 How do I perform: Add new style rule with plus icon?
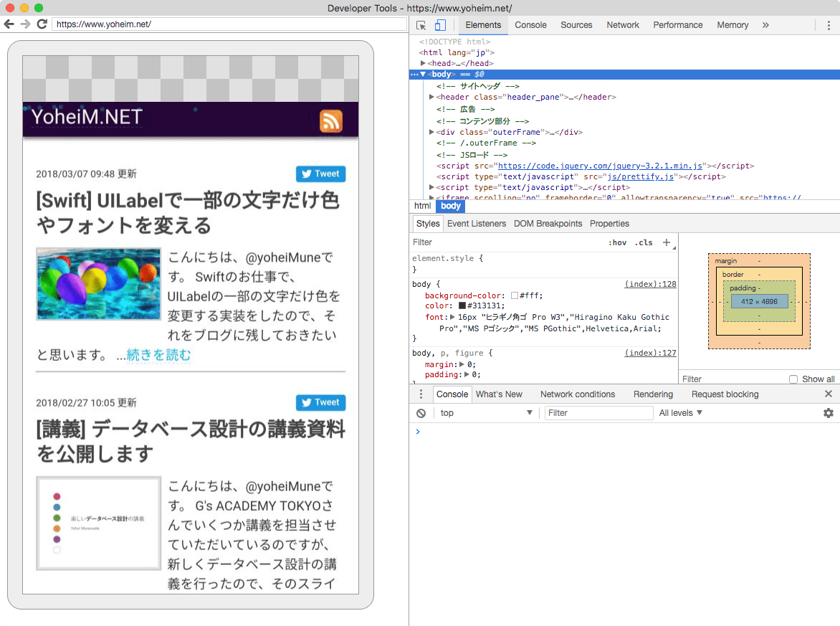[x=667, y=242]
